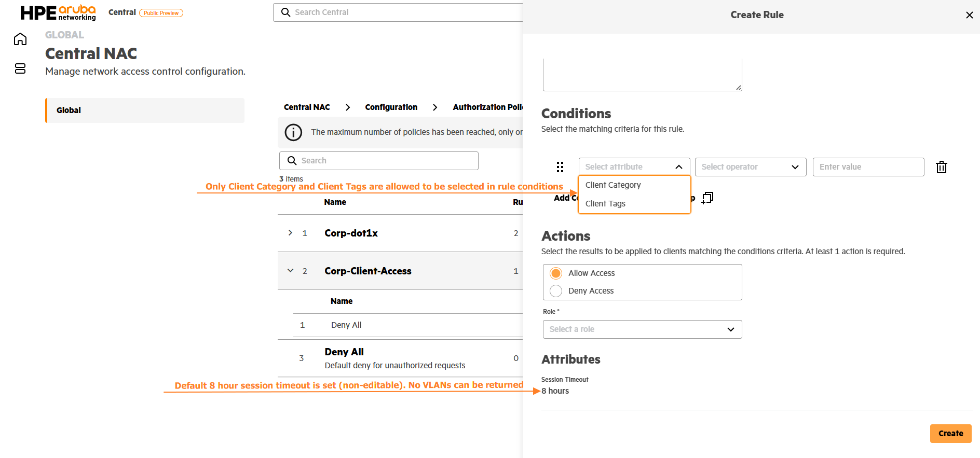The height and width of the screenshot is (458, 980).
Task: Close the Create Rule panel
Action: [969, 15]
